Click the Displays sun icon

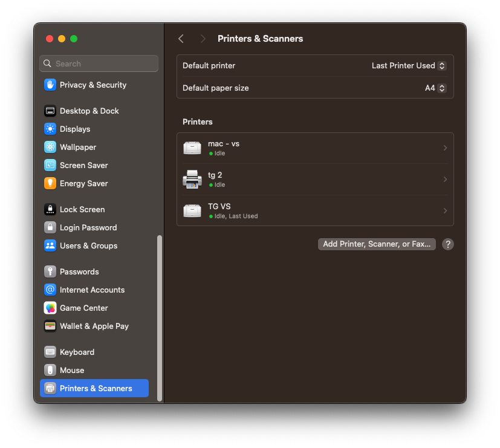point(50,129)
